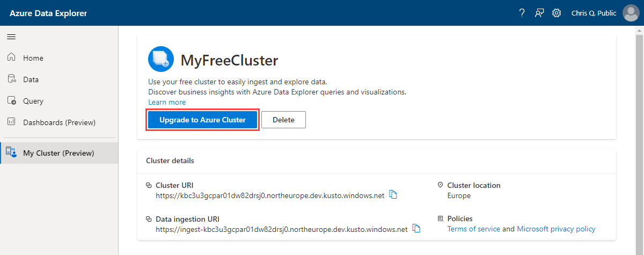This screenshot has width=644, height=255.
Task: Open the feedback icon in header
Action: point(539,13)
